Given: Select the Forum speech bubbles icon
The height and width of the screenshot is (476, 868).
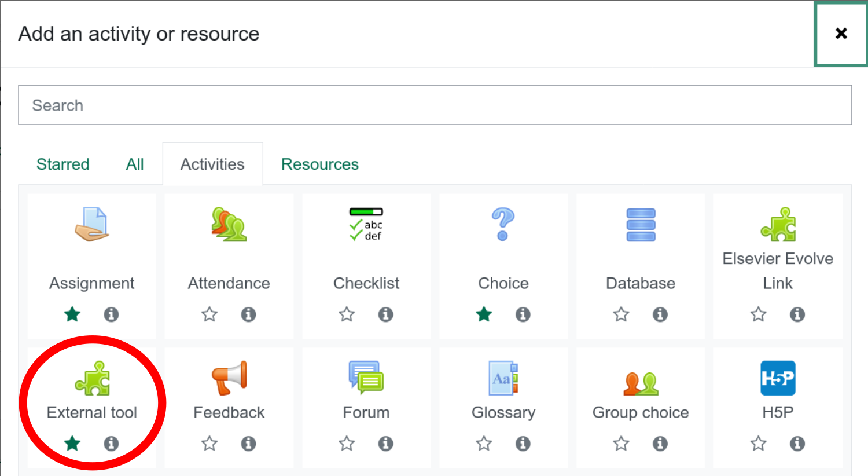Looking at the screenshot, I should [366, 378].
